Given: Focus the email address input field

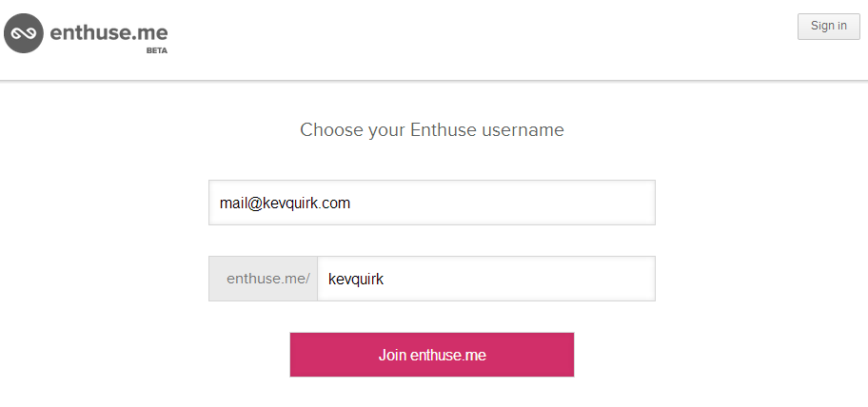Looking at the screenshot, I should point(432,203).
